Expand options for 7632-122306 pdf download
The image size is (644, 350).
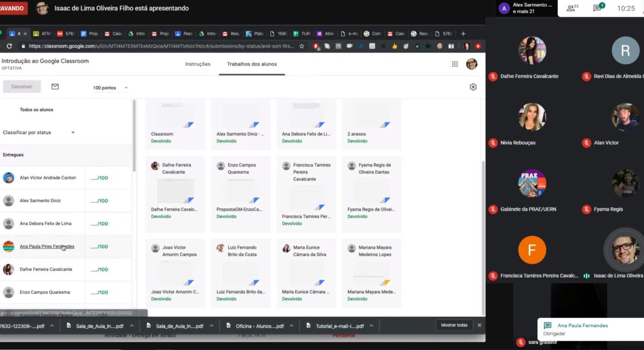pos(52,326)
